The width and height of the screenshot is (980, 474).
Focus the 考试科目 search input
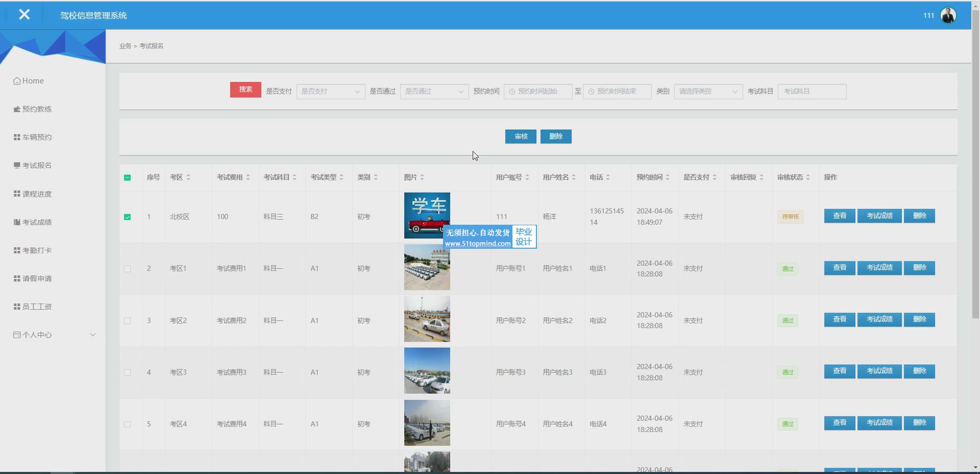pos(812,91)
